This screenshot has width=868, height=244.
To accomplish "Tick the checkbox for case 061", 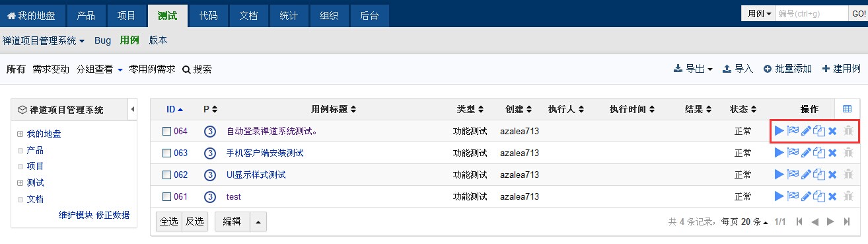I will [x=166, y=196].
